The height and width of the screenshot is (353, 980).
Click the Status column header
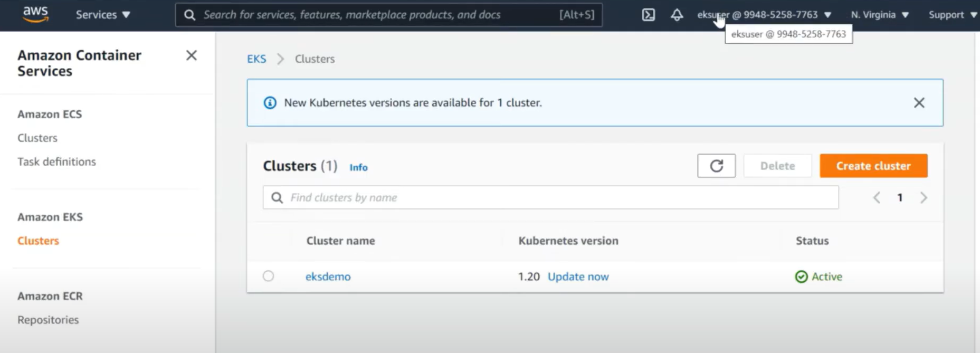[812, 241]
